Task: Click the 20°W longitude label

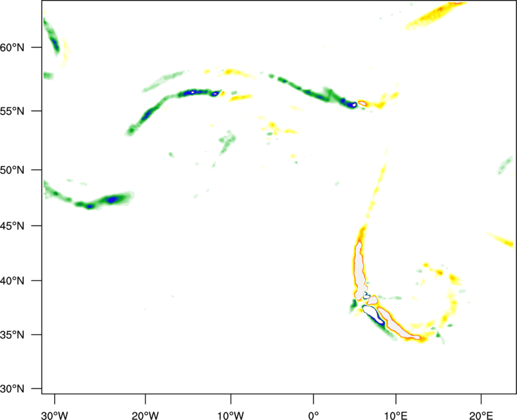Action: (145, 415)
